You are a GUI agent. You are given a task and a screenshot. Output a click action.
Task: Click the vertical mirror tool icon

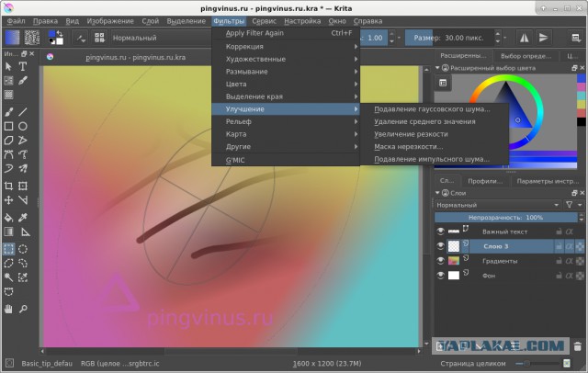tap(543, 38)
